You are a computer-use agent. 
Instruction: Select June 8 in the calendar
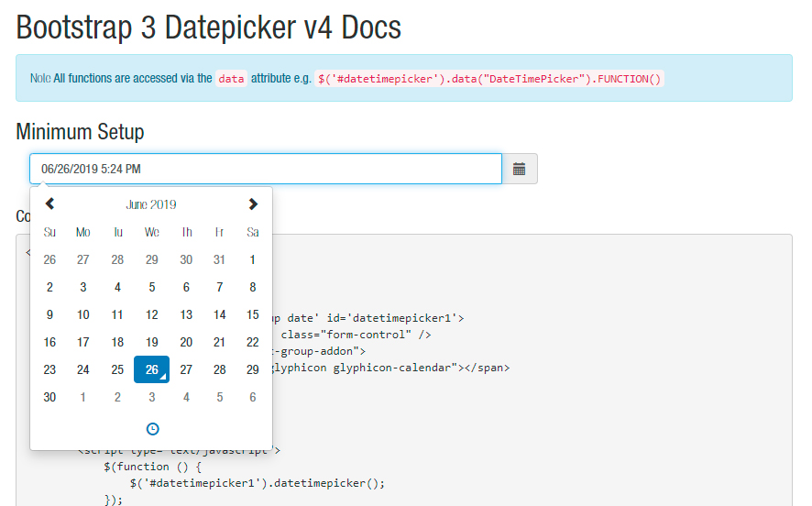point(252,287)
